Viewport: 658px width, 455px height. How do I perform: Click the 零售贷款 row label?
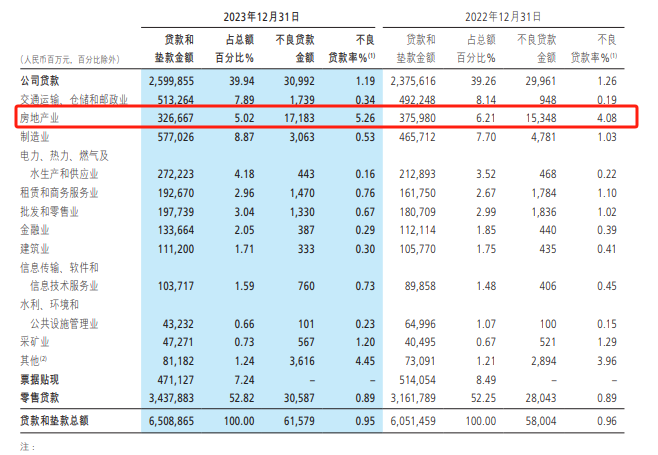[40, 397]
